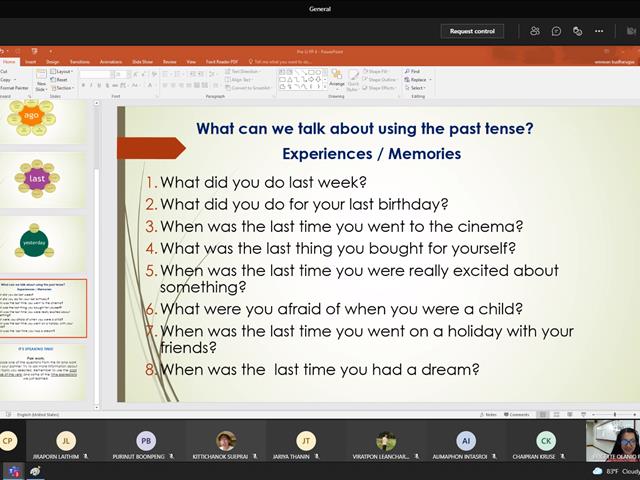
Task: Open the more actions ellipsis menu
Action: click(x=599, y=31)
